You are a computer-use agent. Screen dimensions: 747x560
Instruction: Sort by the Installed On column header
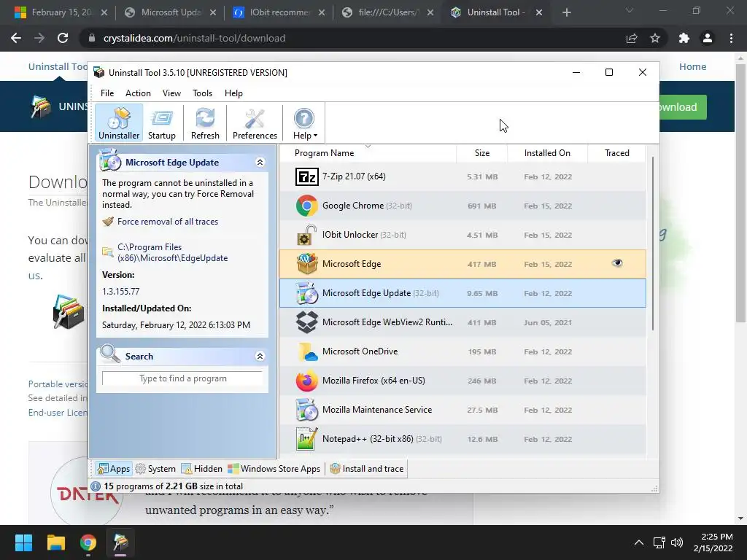(x=547, y=153)
